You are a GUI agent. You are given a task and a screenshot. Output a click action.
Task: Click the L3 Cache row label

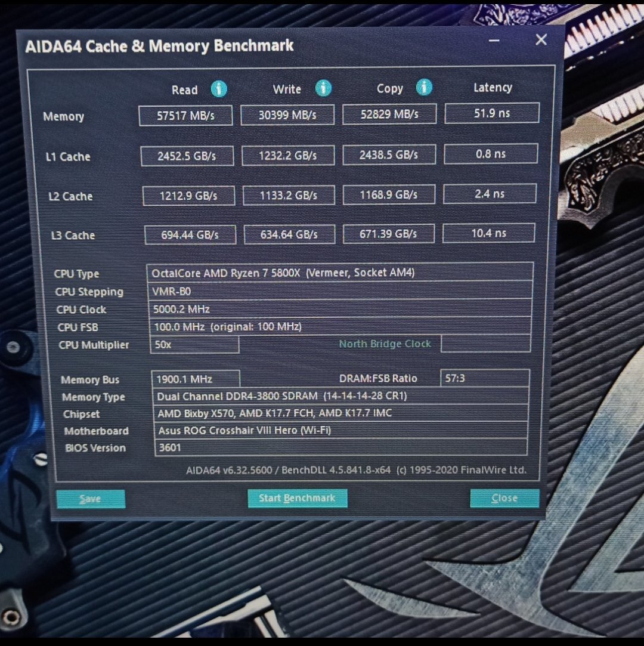73,235
